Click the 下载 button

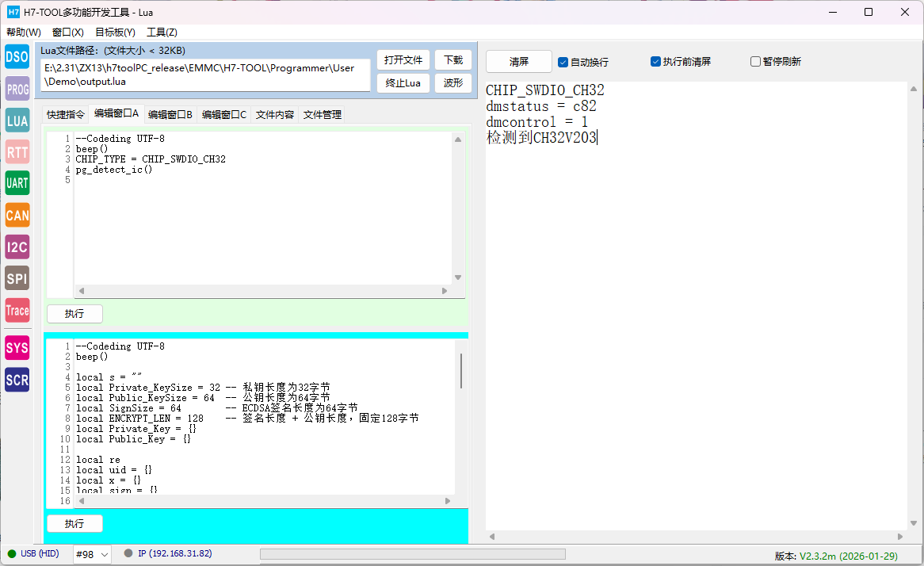tap(453, 60)
